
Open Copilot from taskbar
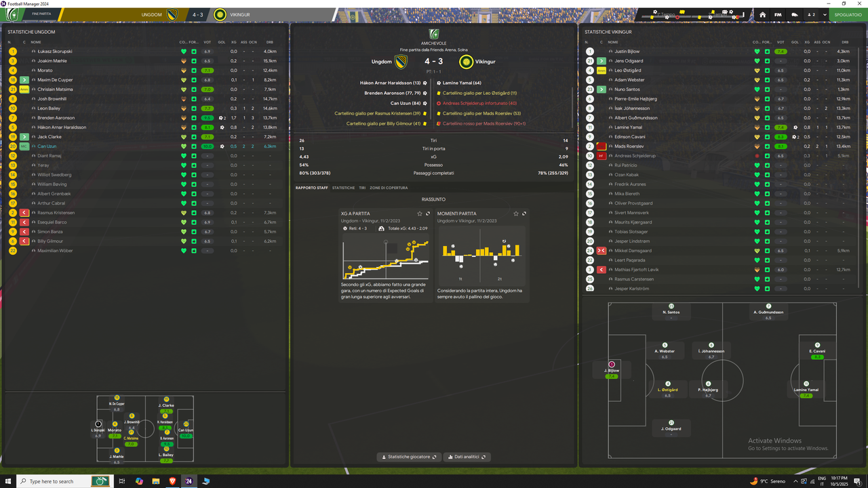140,481
